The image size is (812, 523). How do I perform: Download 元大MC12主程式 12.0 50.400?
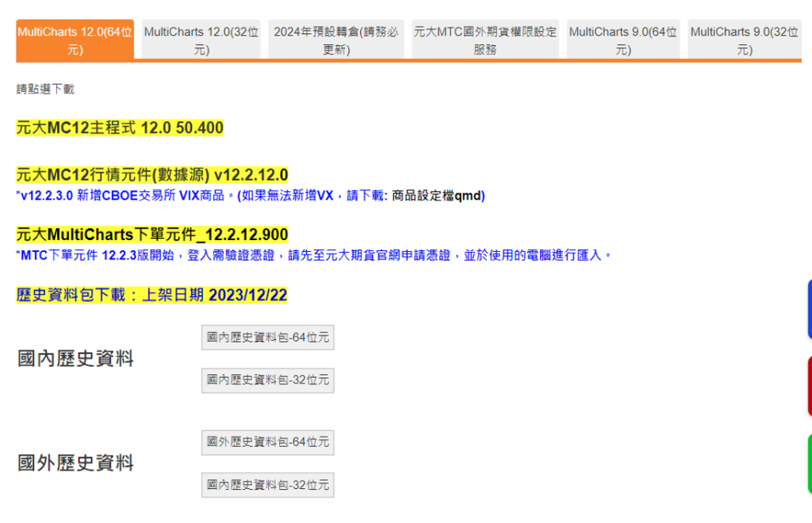tap(120, 128)
